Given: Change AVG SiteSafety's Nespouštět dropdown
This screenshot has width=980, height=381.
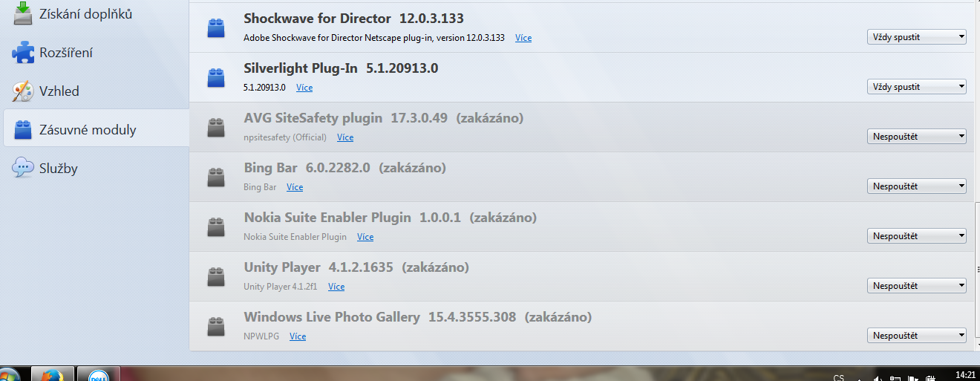Looking at the screenshot, I should click(x=916, y=136).
